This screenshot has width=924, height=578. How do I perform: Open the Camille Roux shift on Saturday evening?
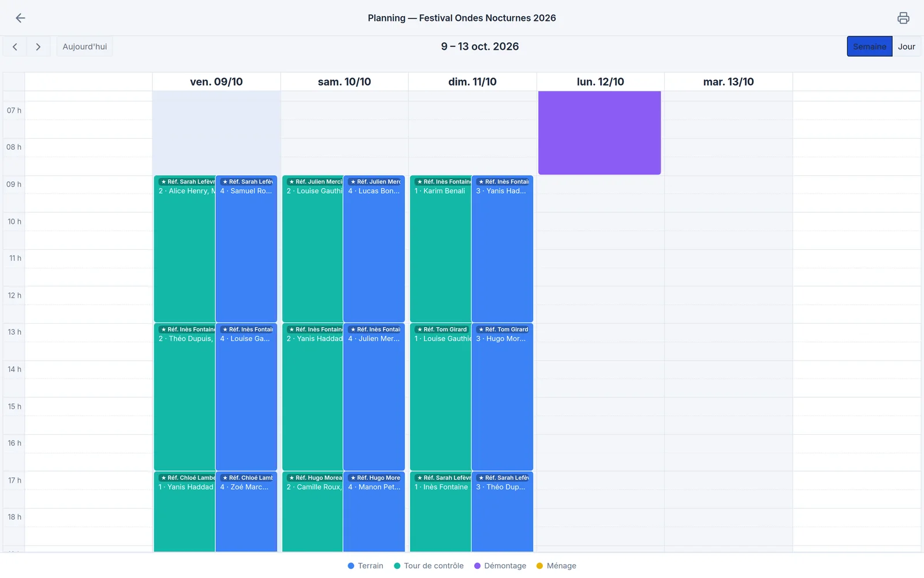pos(312,512)
